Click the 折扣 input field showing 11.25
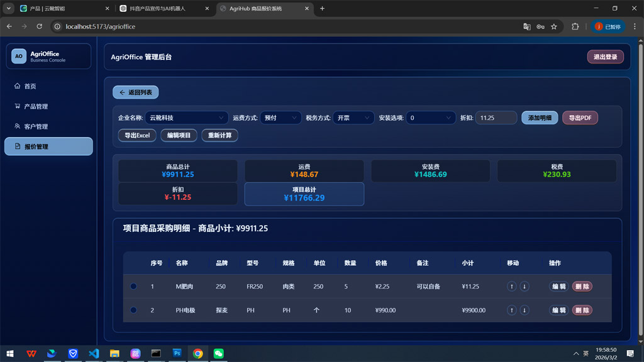 click(x=496, y=118)
